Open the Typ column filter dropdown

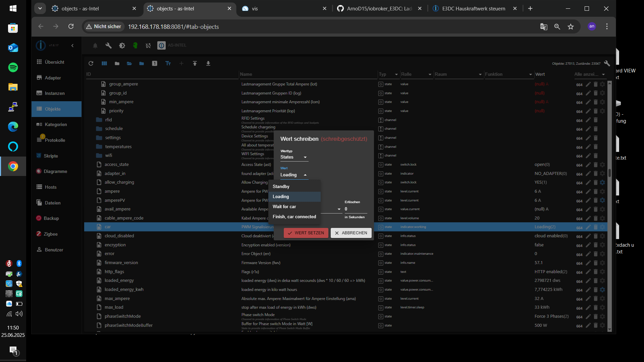point(396,74)
